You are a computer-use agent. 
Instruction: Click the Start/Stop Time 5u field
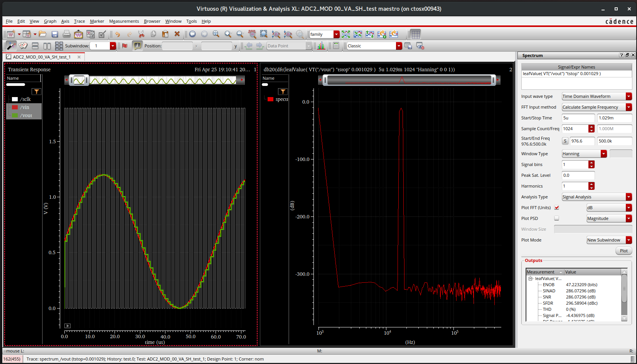tap(578, 118)
